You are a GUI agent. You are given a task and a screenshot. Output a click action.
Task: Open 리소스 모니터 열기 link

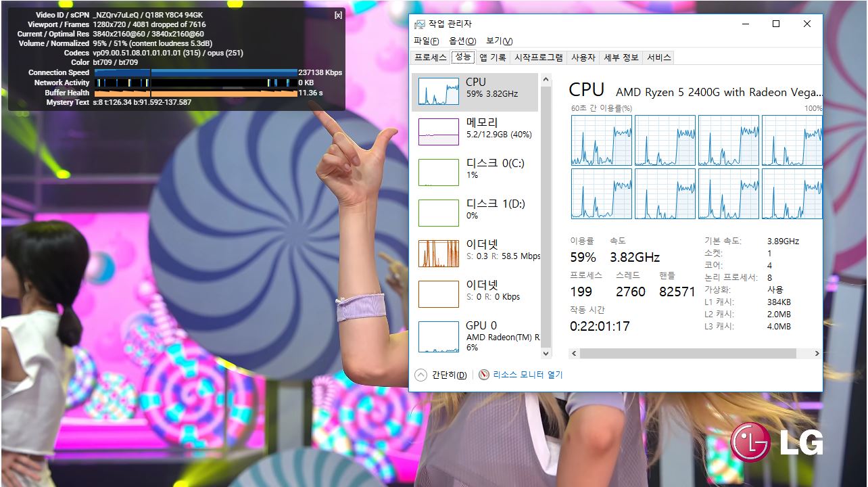(527, 375)
